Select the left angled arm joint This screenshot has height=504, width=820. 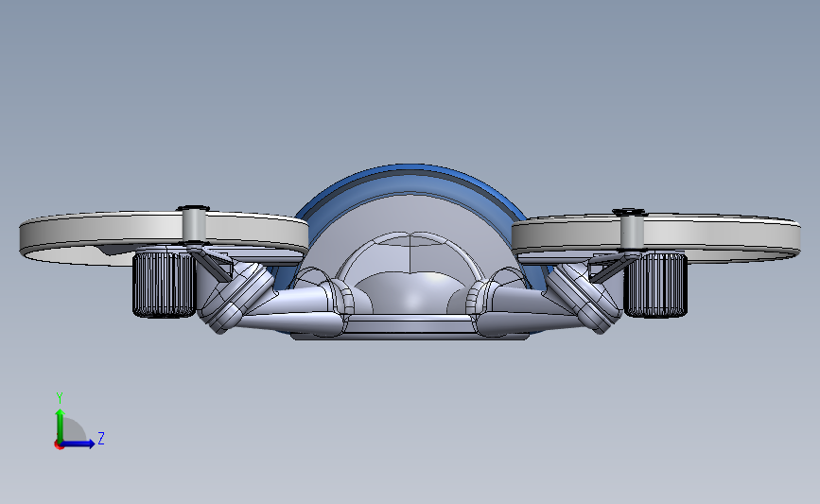click(236, 298)
